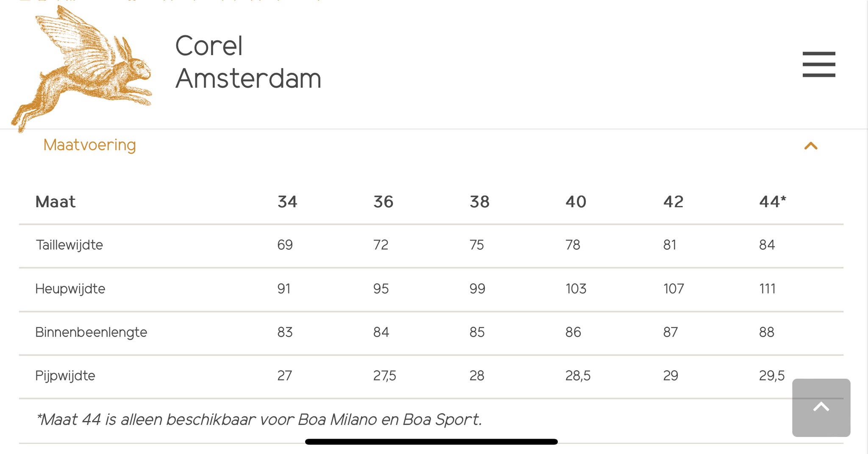Image resolution: width=868 pixels, height=454 pixels.
Task: Click the Taillewijdte row label
Action: (x=69, y=245)
